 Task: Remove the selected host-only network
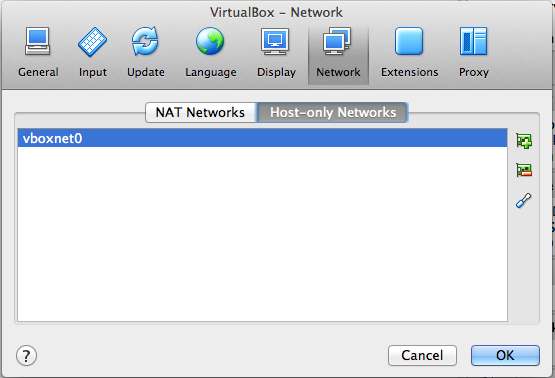coord(524,170)
